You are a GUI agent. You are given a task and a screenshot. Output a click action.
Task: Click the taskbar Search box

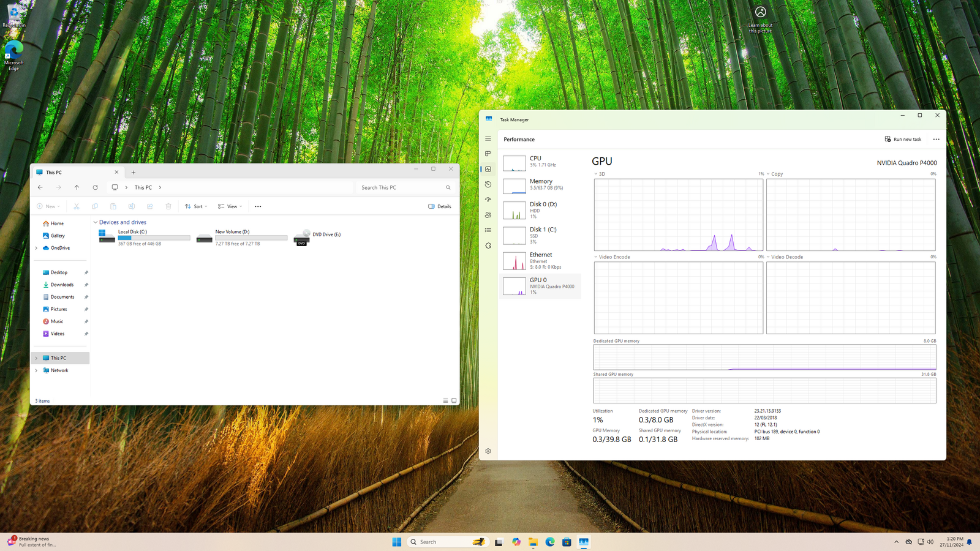[447, 542]
